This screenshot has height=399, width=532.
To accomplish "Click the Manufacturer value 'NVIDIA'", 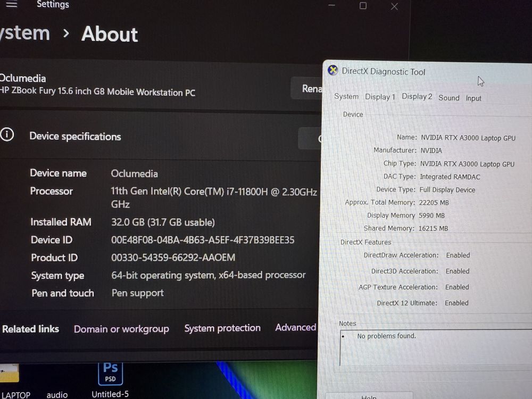I will click(431, 151).
